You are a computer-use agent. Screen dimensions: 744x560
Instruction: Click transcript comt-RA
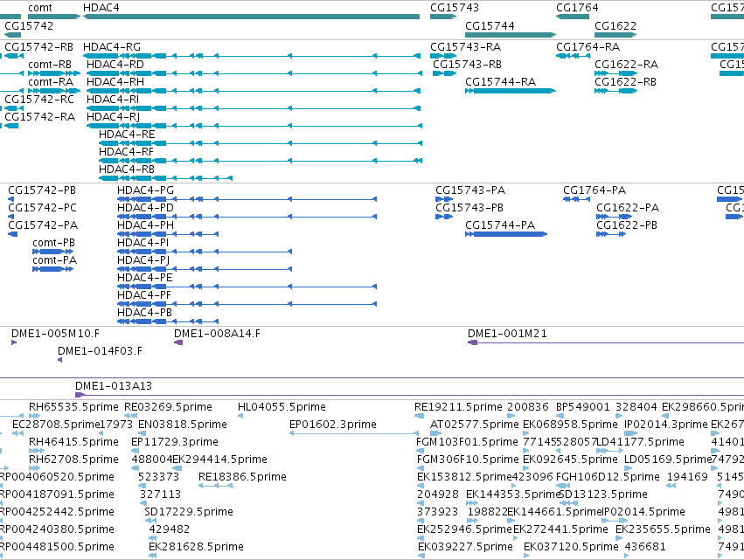pos(51,82)
